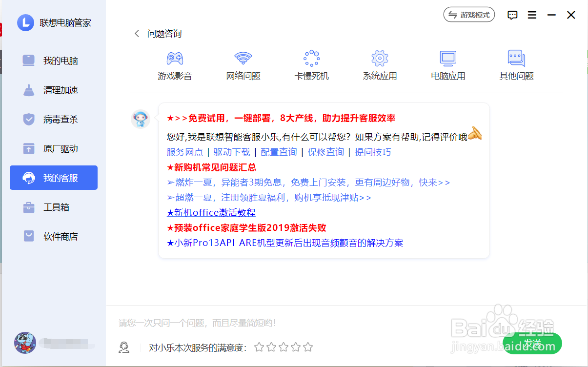Screen dimensions: 588x367
Task: Rate service with the fifth star
Action: click(308, 347)
